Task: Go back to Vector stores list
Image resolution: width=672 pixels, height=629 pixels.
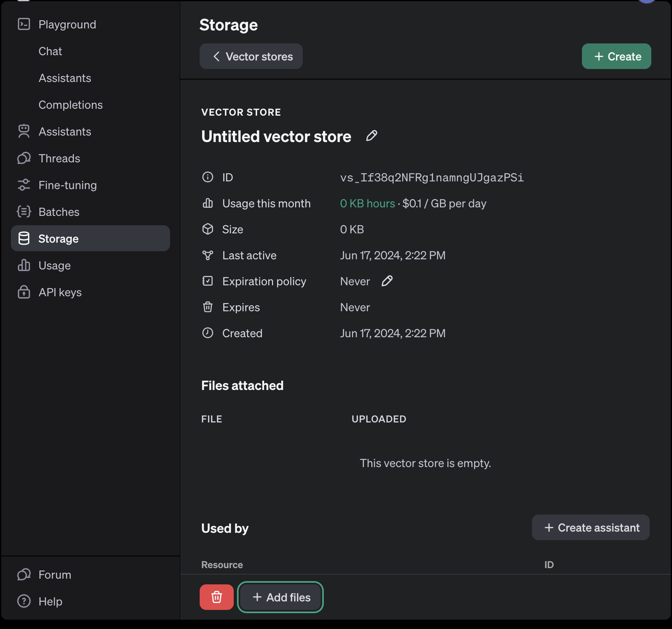Action: click(x=251, y=56)
